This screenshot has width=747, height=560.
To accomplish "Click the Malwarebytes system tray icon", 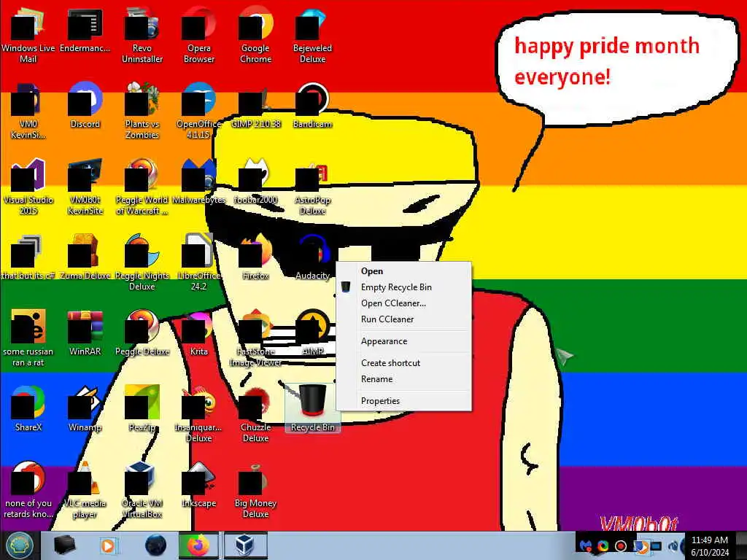I will [586, 546].
